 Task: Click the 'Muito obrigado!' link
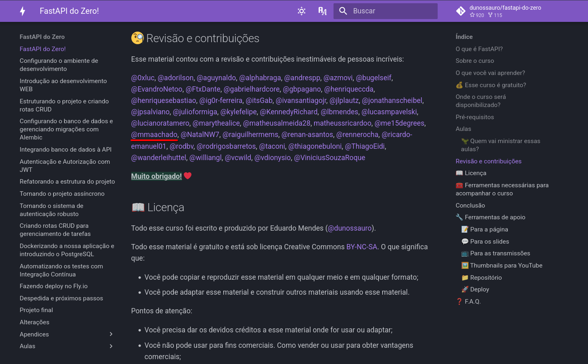(x=156, y=176)
